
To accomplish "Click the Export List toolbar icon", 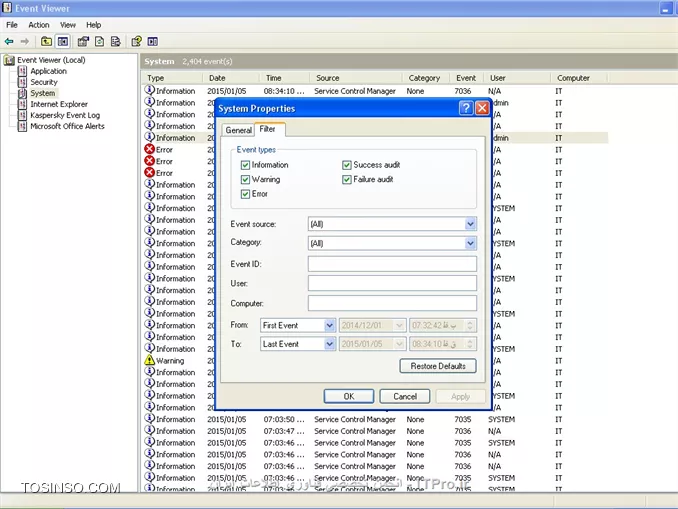I will (115, 42).
